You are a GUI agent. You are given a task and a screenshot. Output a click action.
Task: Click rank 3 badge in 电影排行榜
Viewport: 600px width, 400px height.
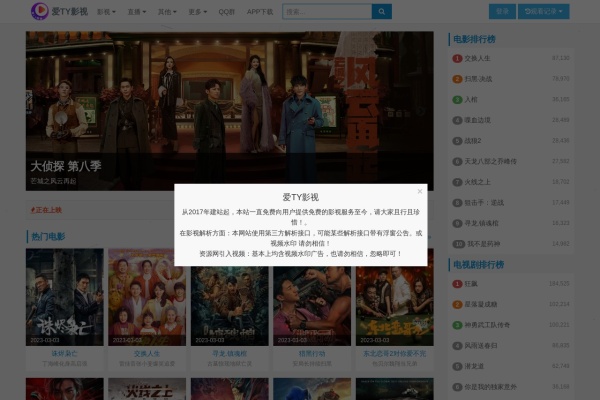pyautogui.click(x=457, y=99)
